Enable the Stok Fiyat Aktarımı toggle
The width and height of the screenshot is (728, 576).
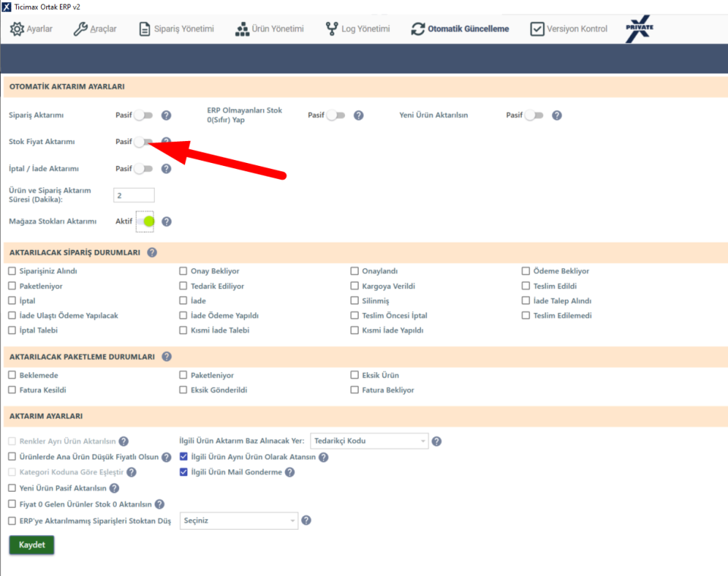coord(144,142)
